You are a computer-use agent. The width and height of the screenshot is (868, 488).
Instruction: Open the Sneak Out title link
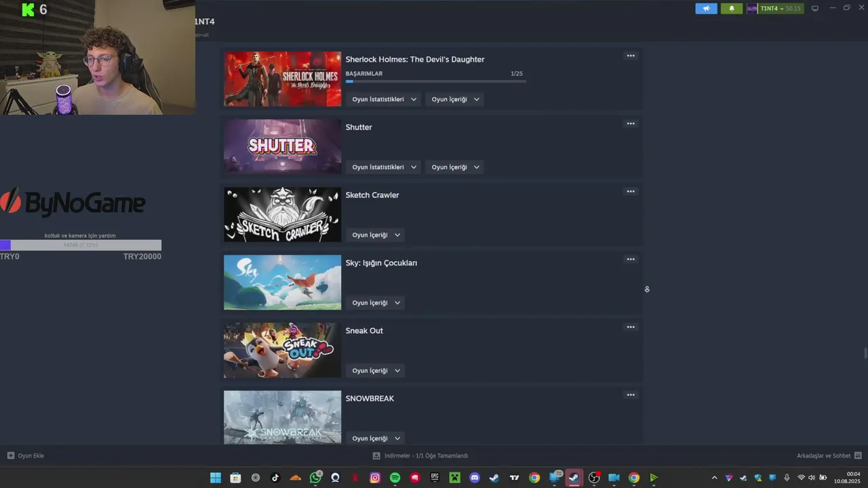[364, 331]
